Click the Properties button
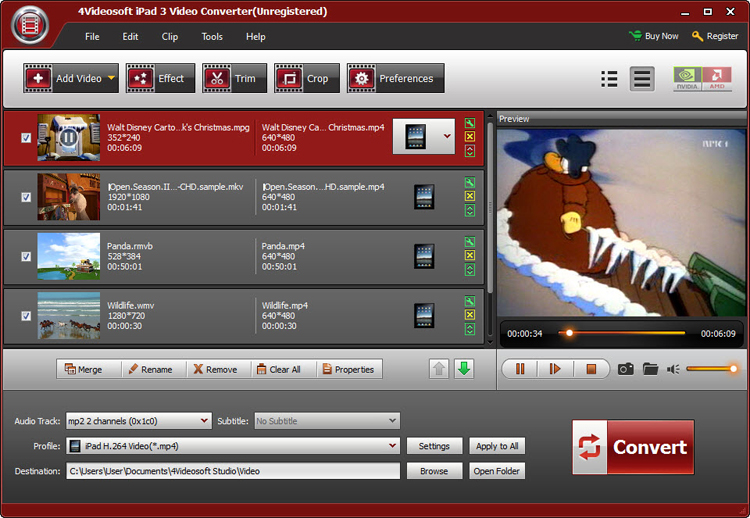750x518 pixels. pyautogui.click(x=349, y=369)
